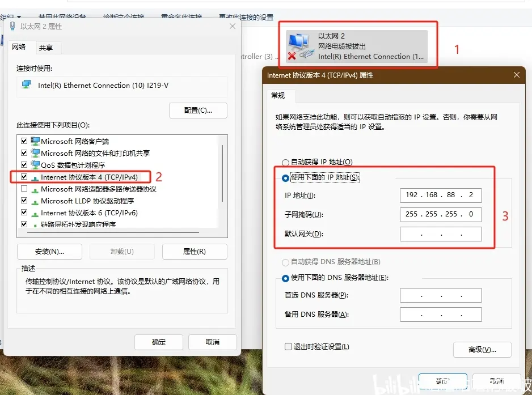The image size is (532, 395).
Task: Close the IPv4 properties dialog
Action: tap(516, 75)
